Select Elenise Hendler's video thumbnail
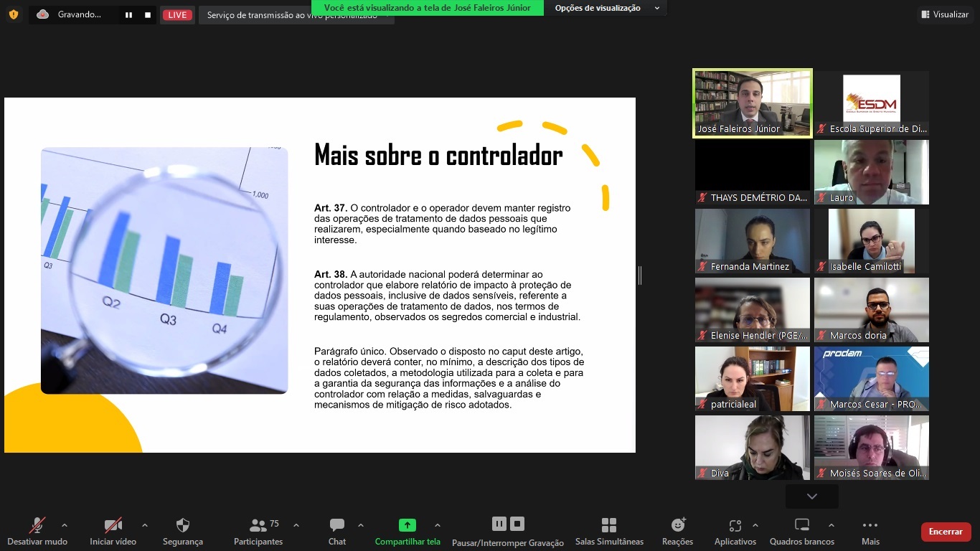Viewport: 980px width, 551px height. click(x=753, y=310)
